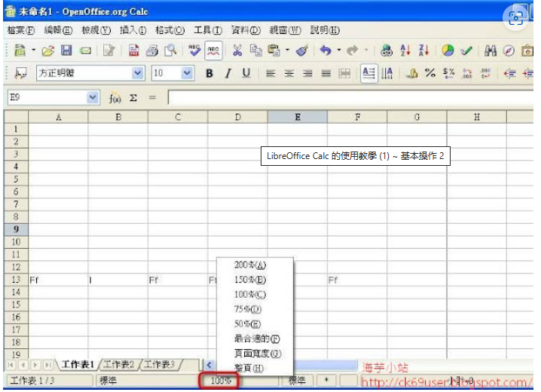
Task: Click the Sum sigma button
Action: click(x=133, y=98)
